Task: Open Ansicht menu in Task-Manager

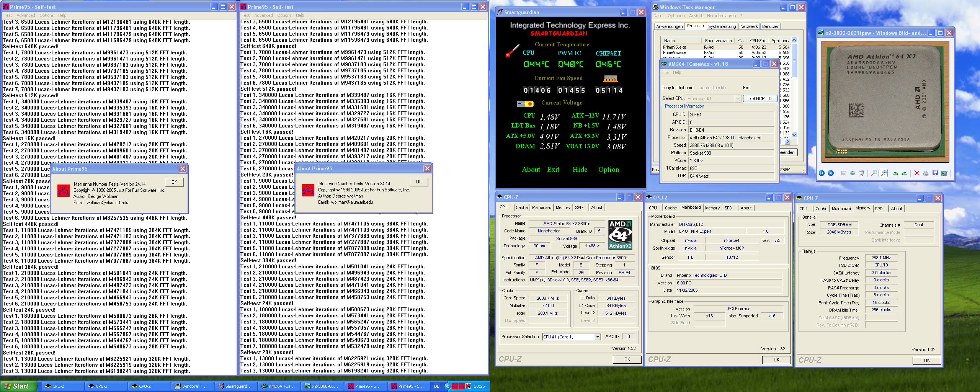Action: pos(696,16)
